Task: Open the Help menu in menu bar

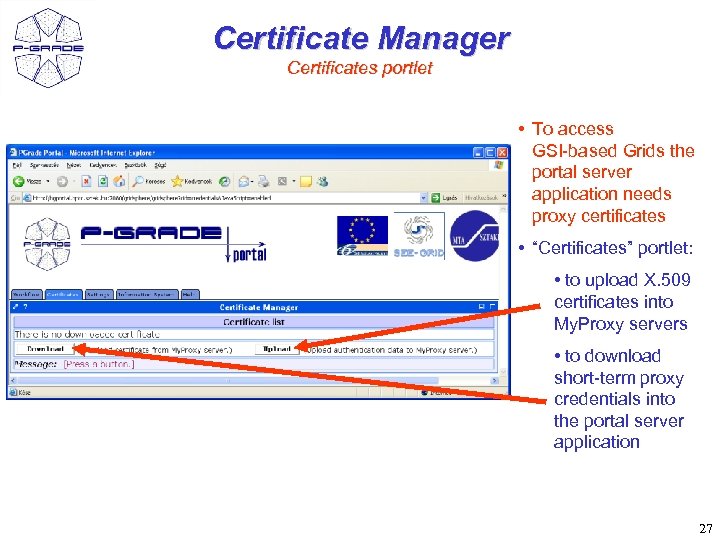Action: 160,165
